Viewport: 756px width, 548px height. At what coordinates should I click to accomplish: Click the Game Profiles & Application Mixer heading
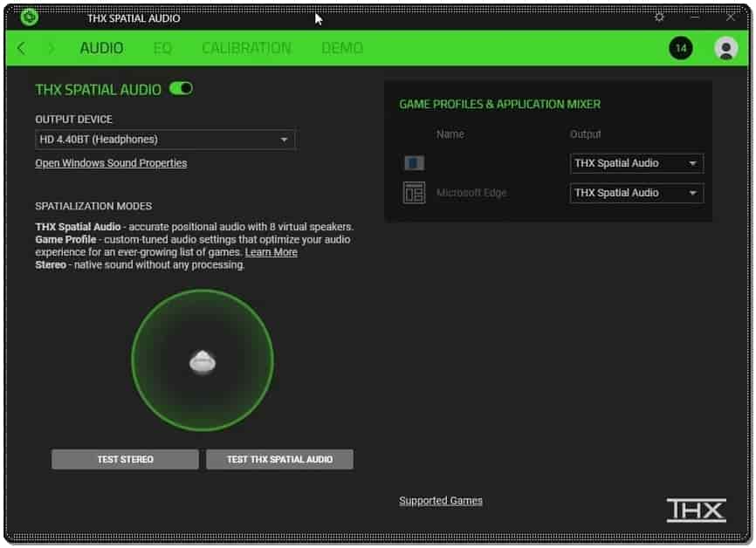500,104
